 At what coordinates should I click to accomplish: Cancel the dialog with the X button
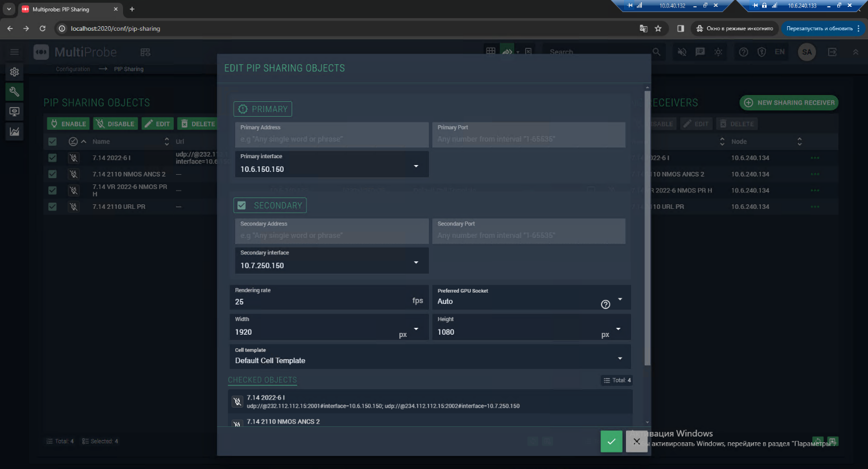pos(636,441)
